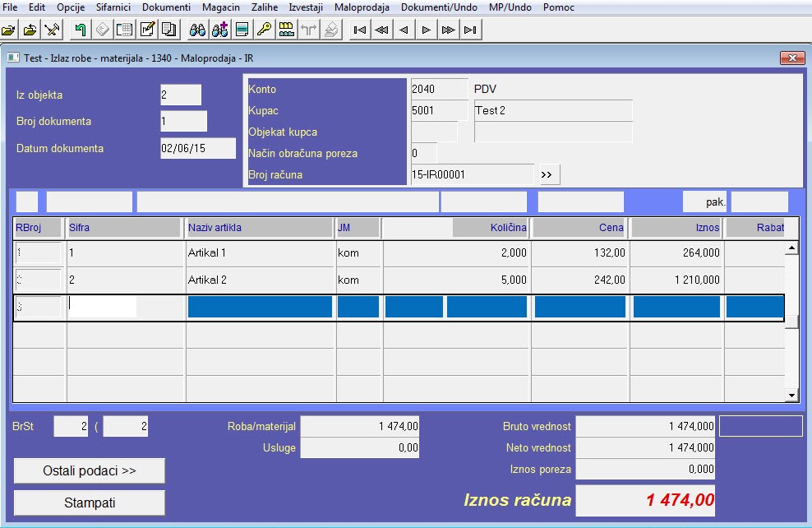Open the File menu
Viewport: 812px width, 528px height.
coord(10,7)
